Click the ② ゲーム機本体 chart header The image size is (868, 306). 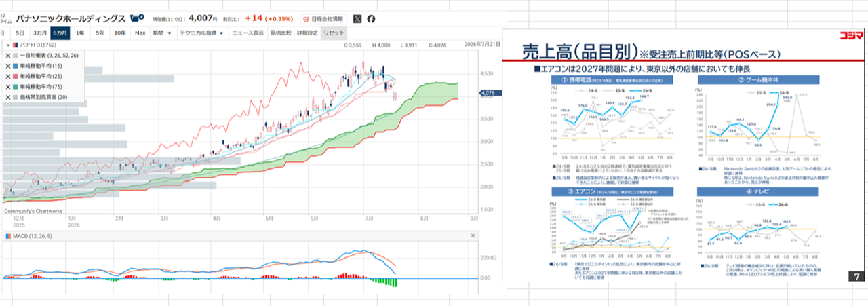pos(757,79)
